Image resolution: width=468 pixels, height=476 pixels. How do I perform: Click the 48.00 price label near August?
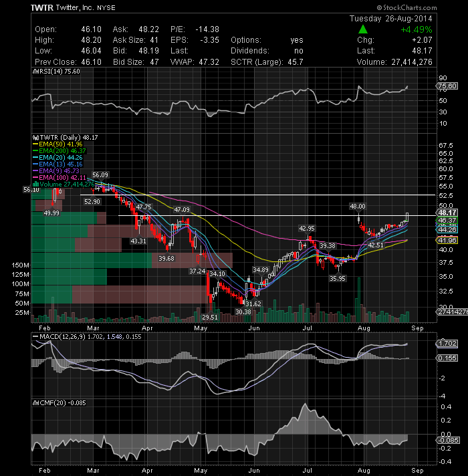[x=358, y=207]
